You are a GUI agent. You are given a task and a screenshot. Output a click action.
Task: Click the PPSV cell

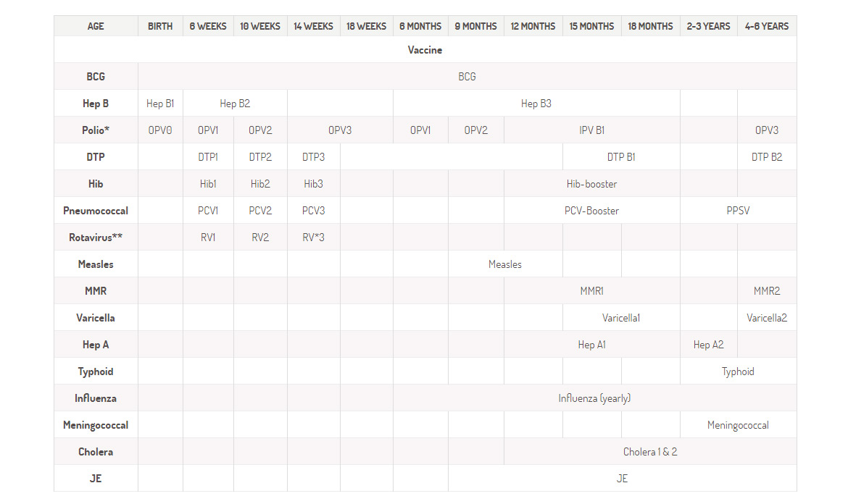738,211
